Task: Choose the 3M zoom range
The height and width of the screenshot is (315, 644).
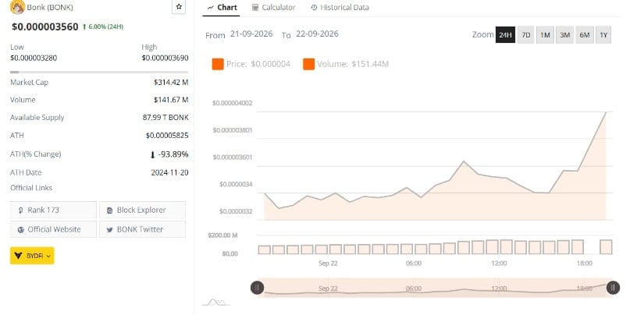Action: 564,35
